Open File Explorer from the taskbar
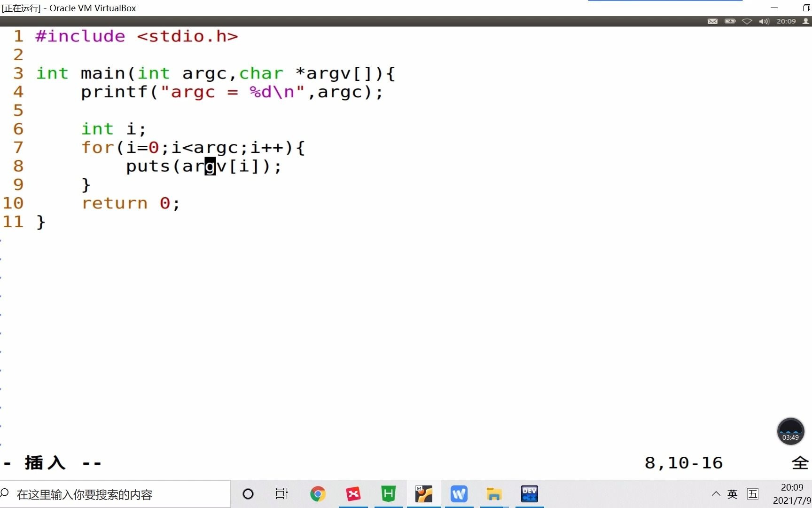Screen dimensions: 812x508 coord(494,494)
